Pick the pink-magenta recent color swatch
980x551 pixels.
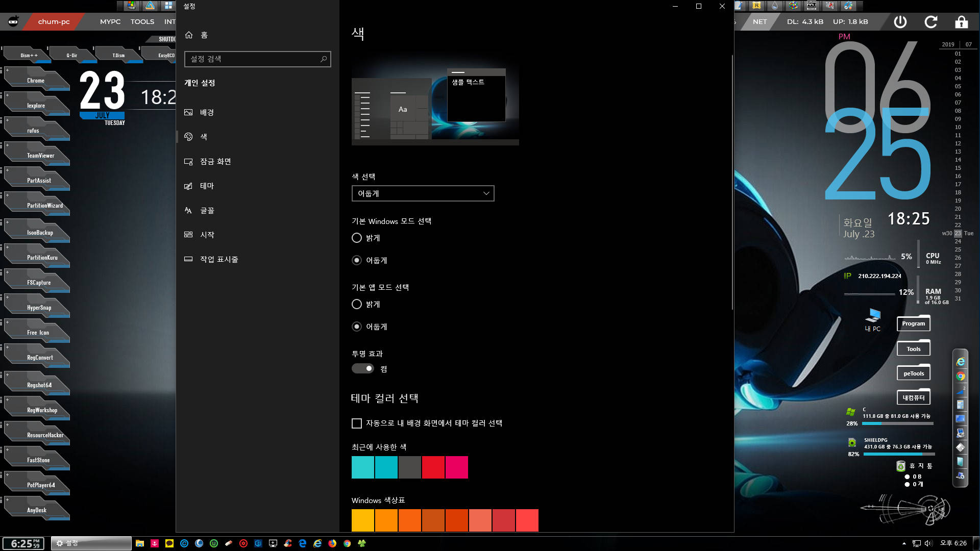coord(457,467)
